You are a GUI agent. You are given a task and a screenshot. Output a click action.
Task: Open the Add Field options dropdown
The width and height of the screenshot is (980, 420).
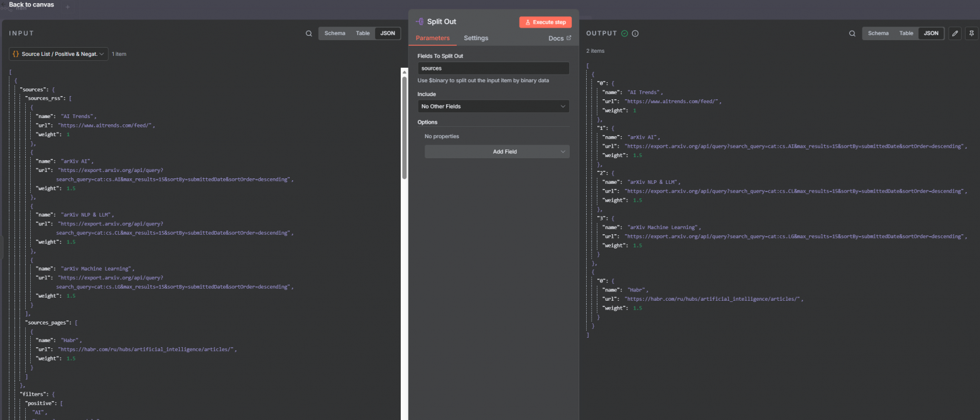497,151
